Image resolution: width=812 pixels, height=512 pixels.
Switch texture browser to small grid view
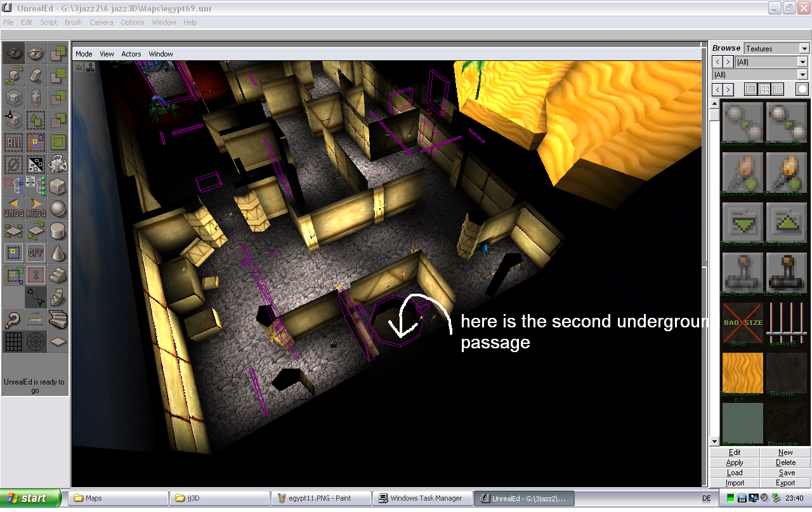tap(778, 89)
